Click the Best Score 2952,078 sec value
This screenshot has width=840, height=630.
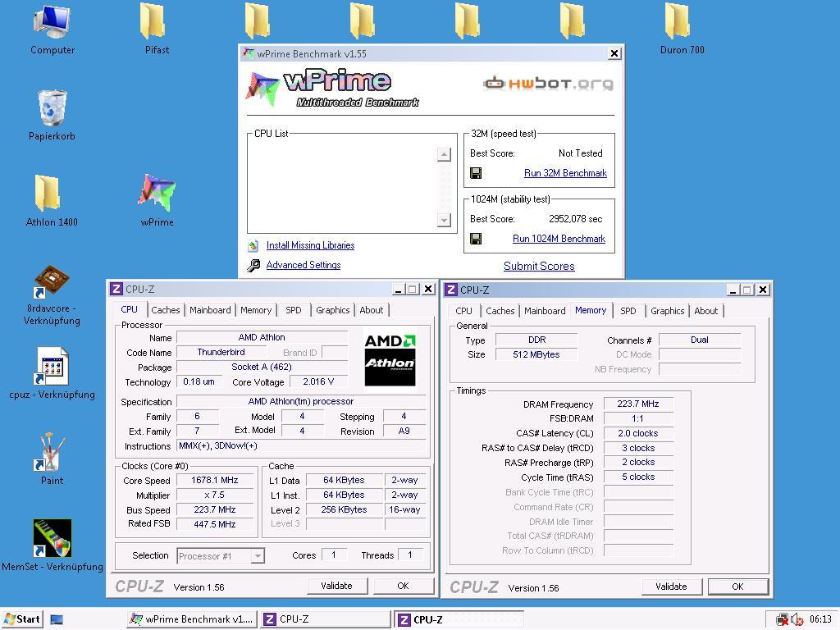(x=575, y=219)
